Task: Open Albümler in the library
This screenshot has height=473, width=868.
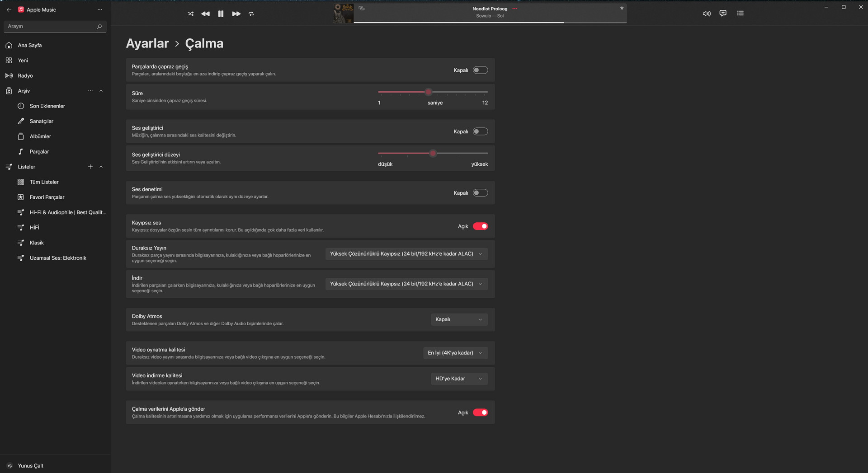Action: 55,136
